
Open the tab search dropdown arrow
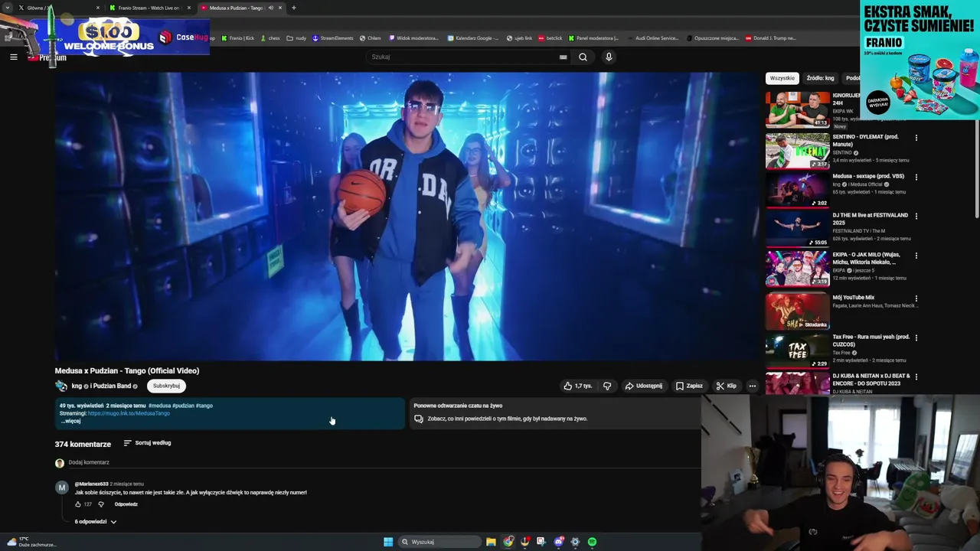(8, 8)
